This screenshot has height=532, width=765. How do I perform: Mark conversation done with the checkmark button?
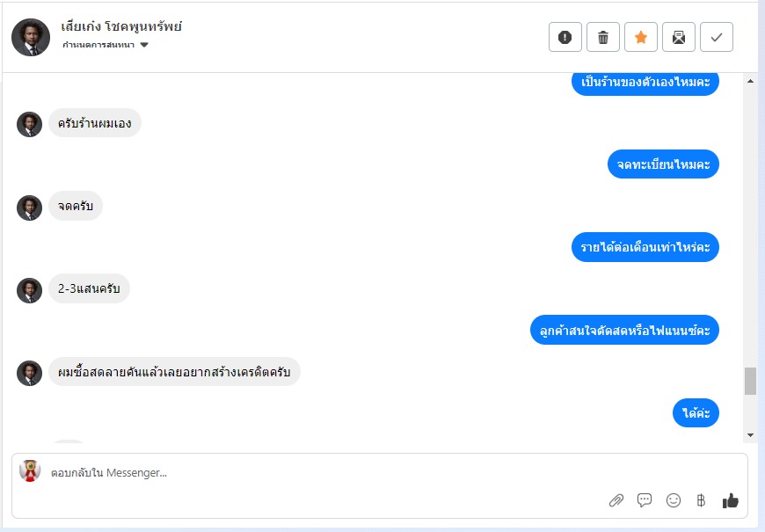(x=717, y=37)
